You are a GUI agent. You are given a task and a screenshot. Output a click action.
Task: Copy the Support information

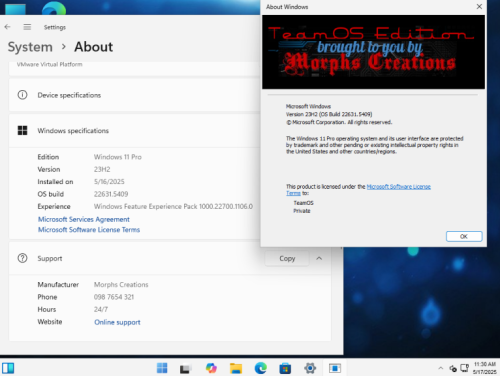tap(287, 258)
